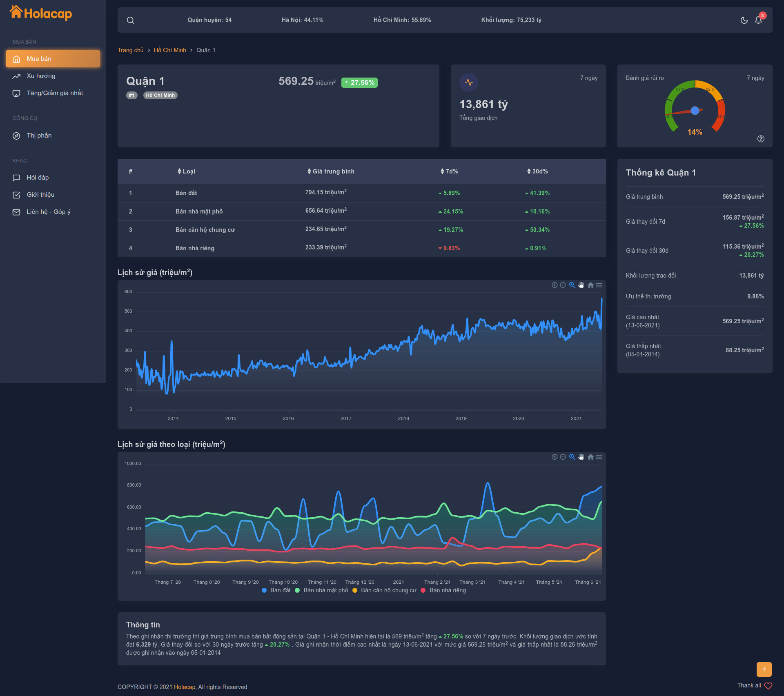This screenshot has width=784, height=696.
Task: Click the zoom-out minus icon on the type chart
Action: point(563,457)
